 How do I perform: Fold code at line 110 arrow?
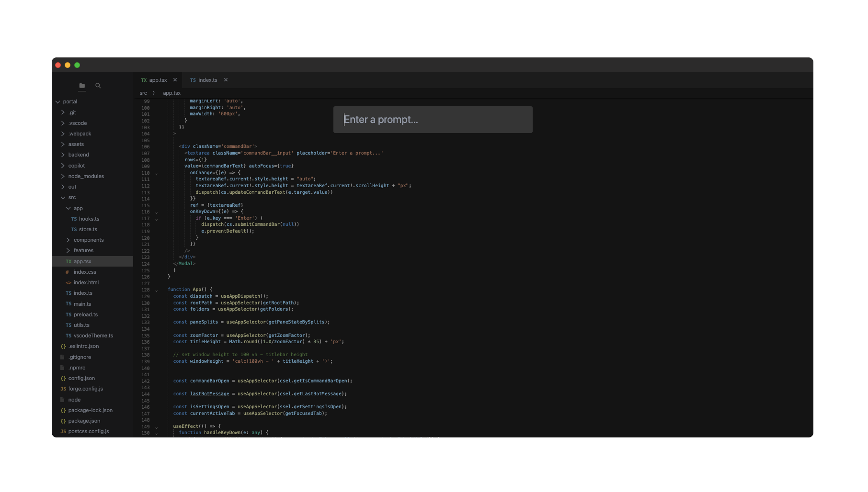157,174
